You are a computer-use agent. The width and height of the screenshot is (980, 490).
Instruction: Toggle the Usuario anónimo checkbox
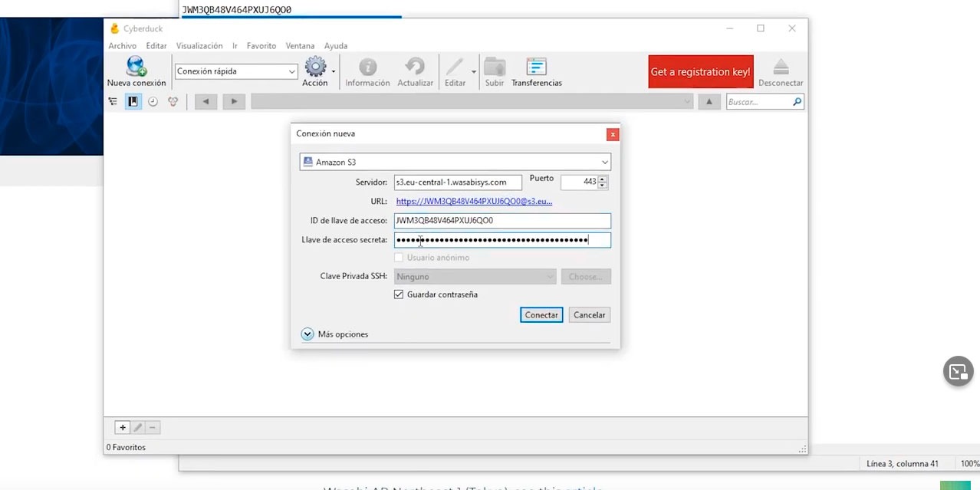pos(399,258)
